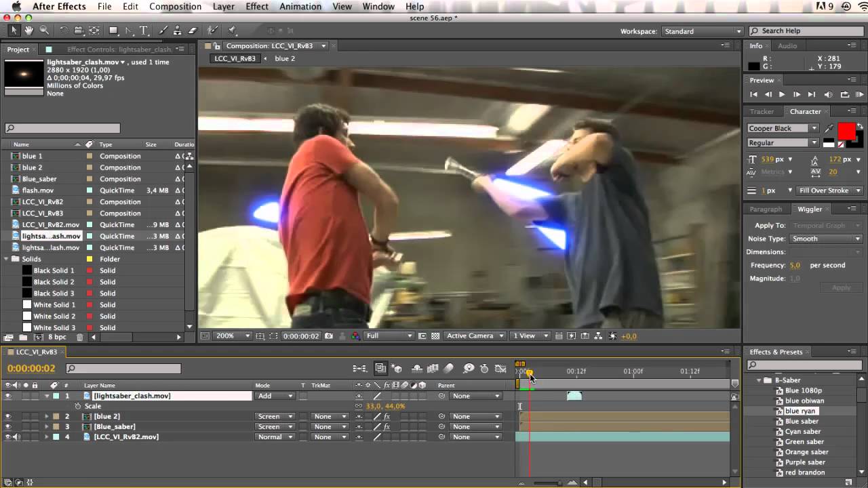Screen dimensions: 868x488
Task: Select the Puppet Pin tool
Action: point(232,30)
